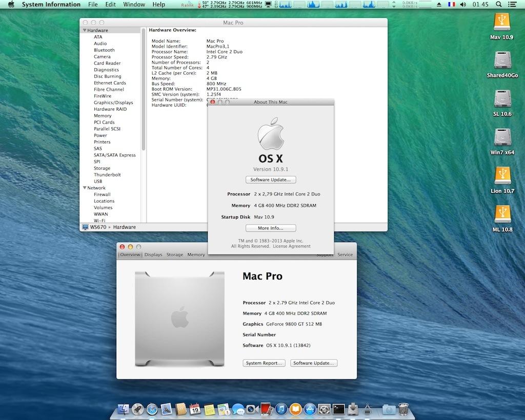Collapse the Network section in sidebar
The image size is (525, 420).
tap(84, 188)
